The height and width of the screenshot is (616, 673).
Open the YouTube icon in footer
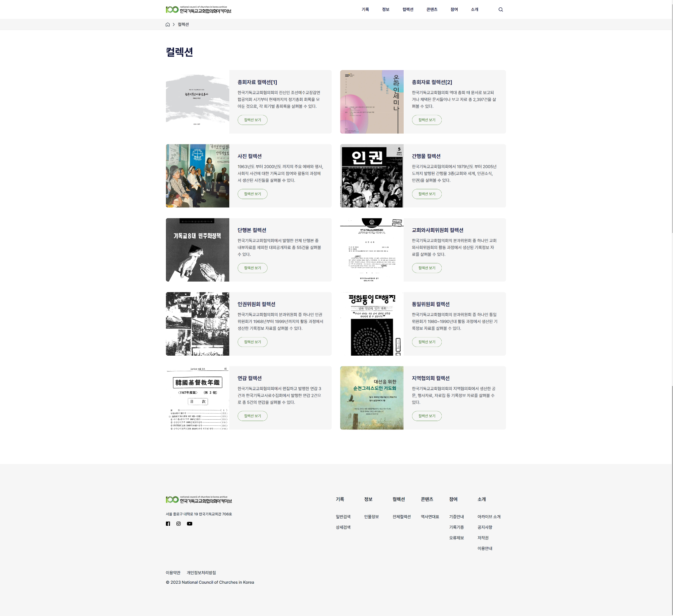pyautogui.click(x=190, y=524)
